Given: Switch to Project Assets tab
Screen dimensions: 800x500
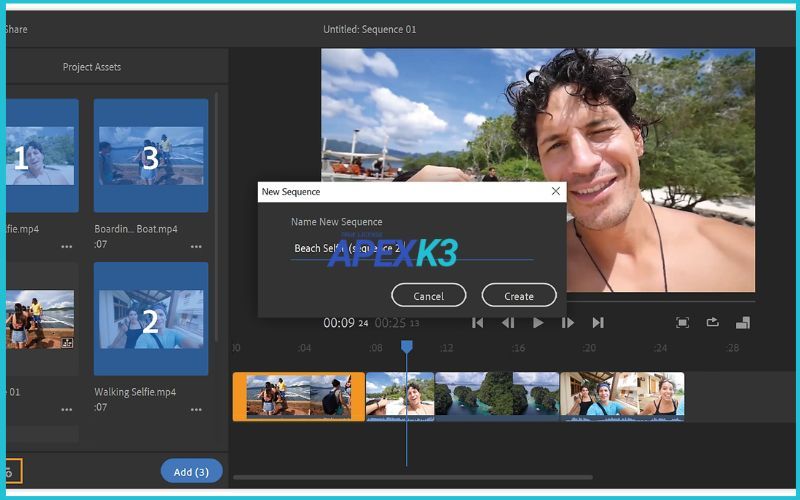Looking at the screenshot, I should pyautogui.click(x=92, y=67).
